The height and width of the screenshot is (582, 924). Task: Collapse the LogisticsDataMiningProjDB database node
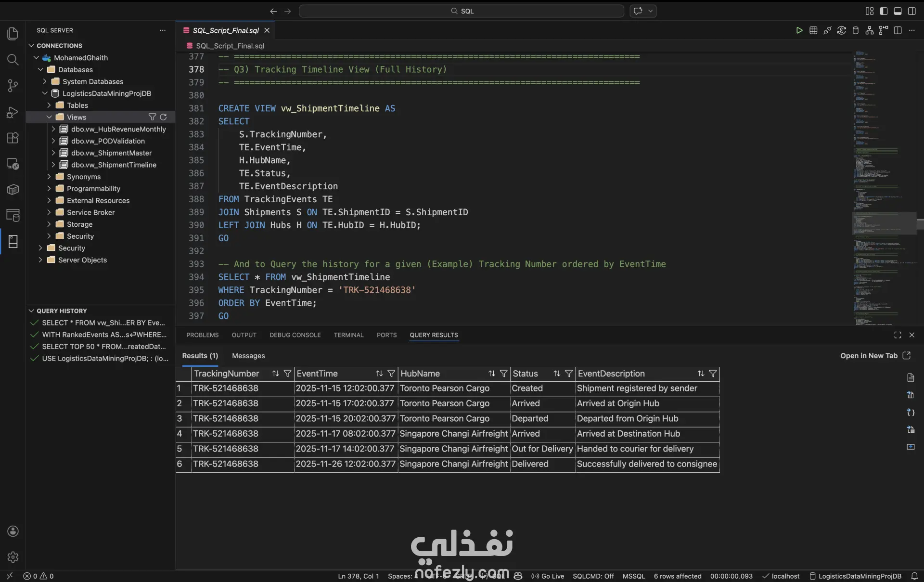(45, 93)
